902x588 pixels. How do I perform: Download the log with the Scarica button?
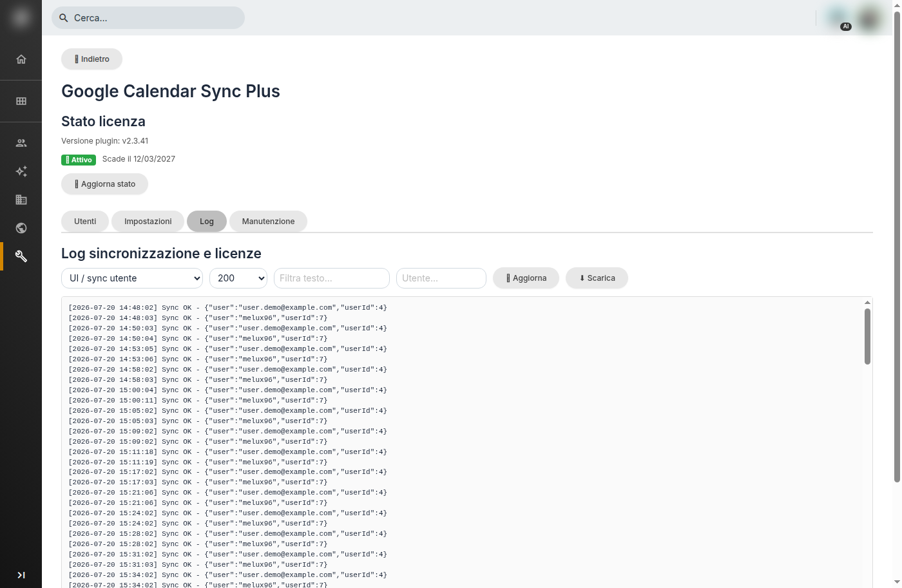[597, 278]
